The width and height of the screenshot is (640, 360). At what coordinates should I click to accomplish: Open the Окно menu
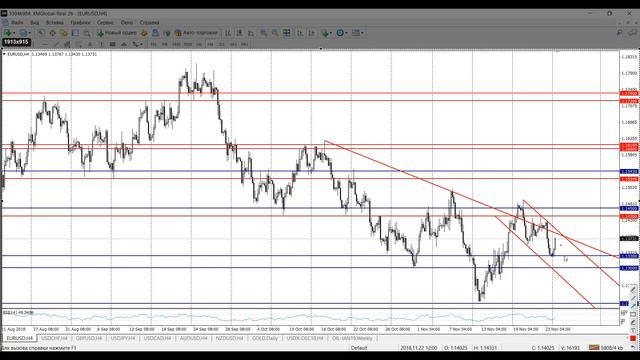[127, 22]
